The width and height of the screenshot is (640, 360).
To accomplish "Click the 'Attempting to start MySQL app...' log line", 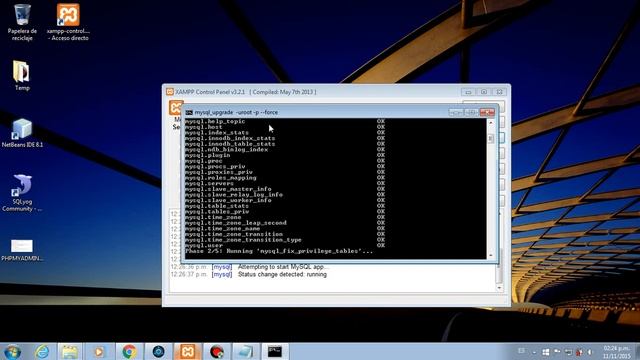I will pyautogui.click(x=282, y=267).
